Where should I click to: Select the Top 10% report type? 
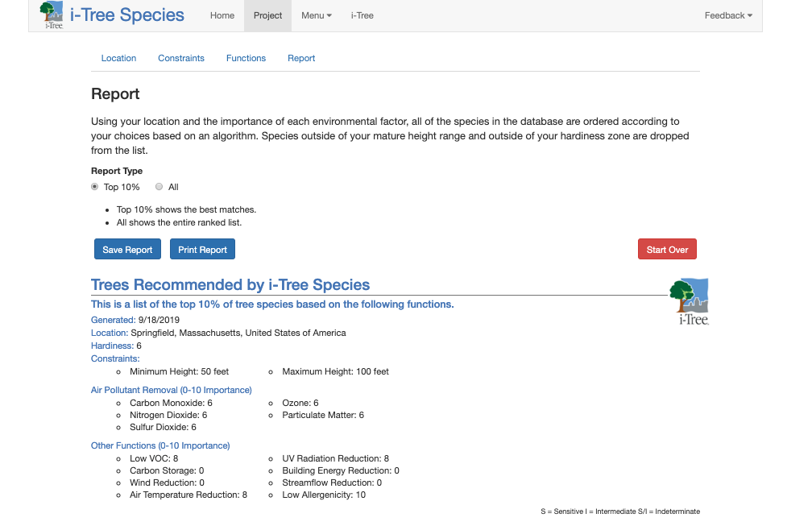coord(95,187)
